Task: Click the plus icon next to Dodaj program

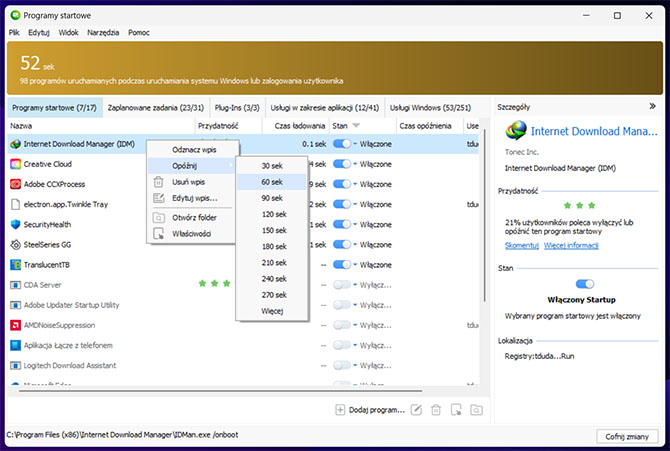Action: click(x=340, y=410)
